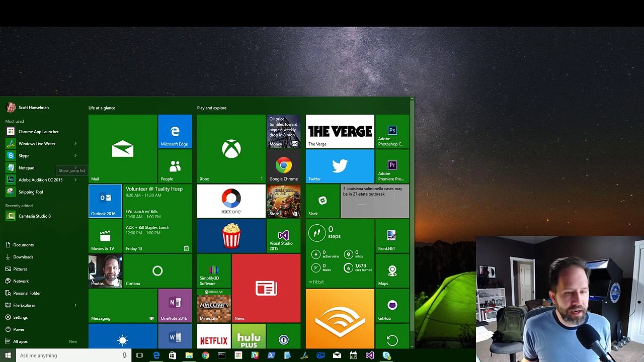The height and width of the screenshot is (362, 644).
Task: Expand the File Explorer submenu arrow
Action: pyautogui.click(x=75, y=305)
